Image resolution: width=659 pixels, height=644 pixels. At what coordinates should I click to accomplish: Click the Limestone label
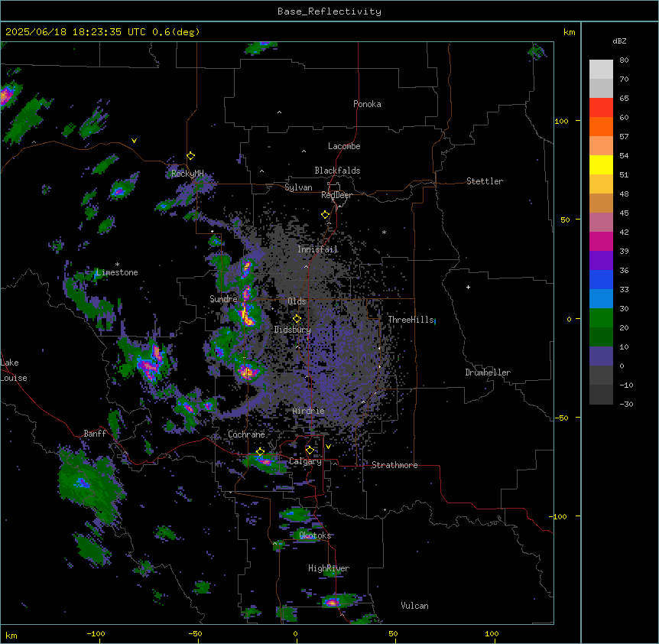[117, 272]
